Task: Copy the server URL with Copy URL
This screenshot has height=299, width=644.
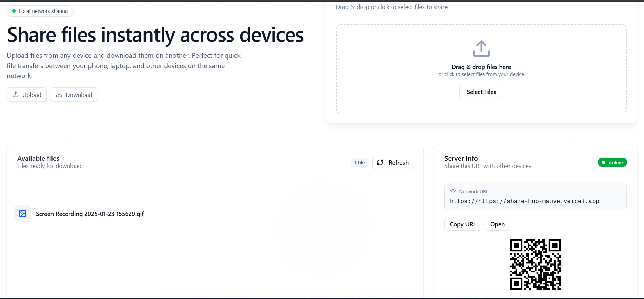Action: [462, 224]
